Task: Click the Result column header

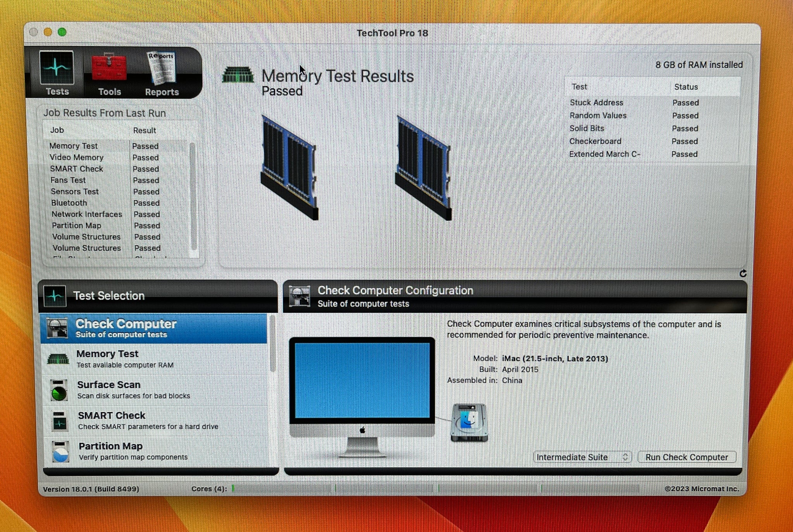Action: [144, 130]
